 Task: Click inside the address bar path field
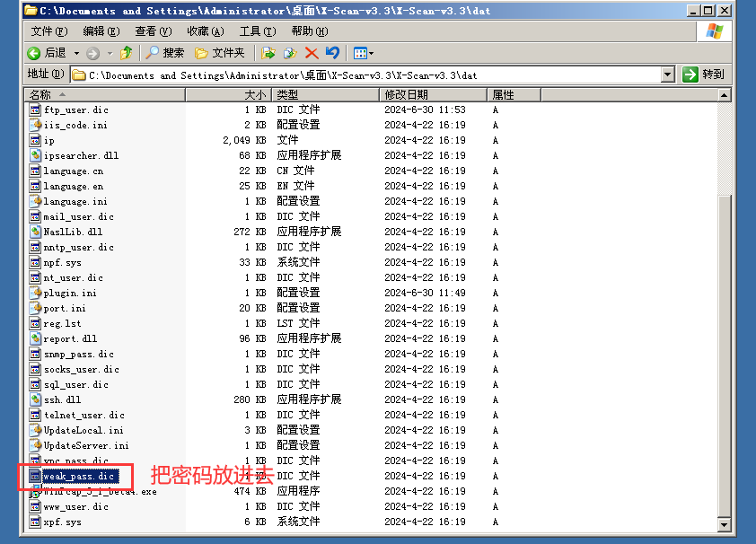coord(366,75)
